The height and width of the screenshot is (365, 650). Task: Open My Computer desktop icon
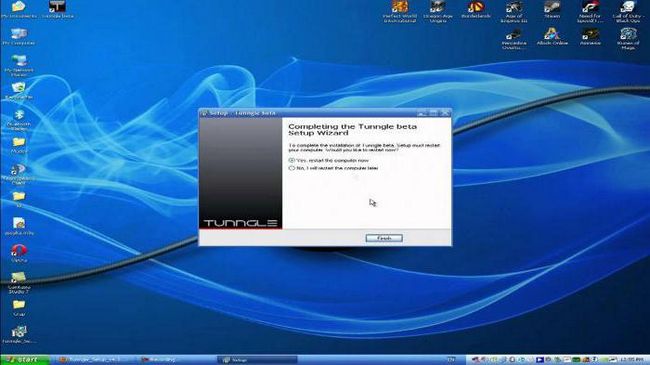coord(19,36)
